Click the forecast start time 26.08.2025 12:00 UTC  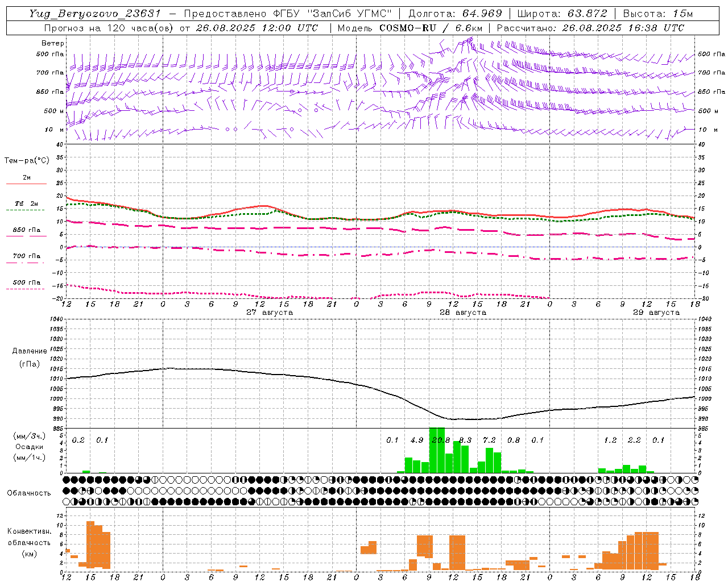(257, 28)
